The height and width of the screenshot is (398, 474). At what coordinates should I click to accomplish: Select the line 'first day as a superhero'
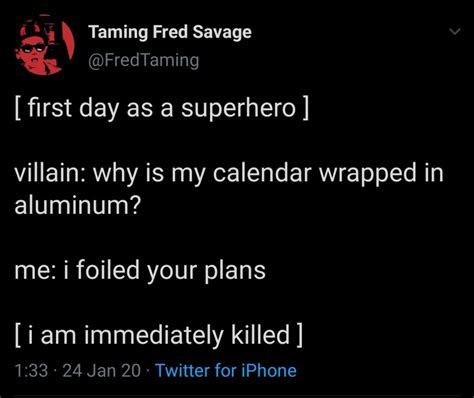pos(161,109)
